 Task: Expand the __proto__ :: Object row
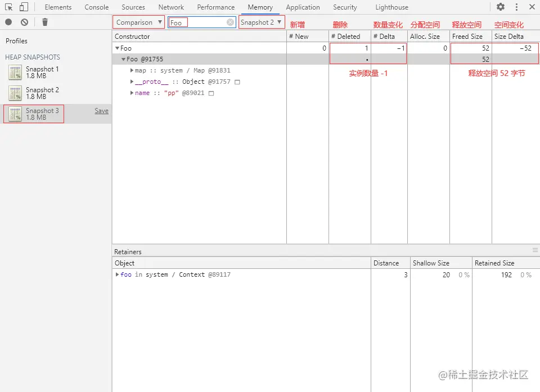tap(132, 82)
